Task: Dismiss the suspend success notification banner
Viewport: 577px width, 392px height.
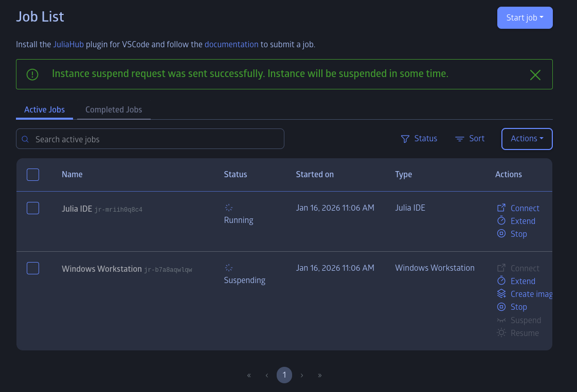Action: [535, 75]
